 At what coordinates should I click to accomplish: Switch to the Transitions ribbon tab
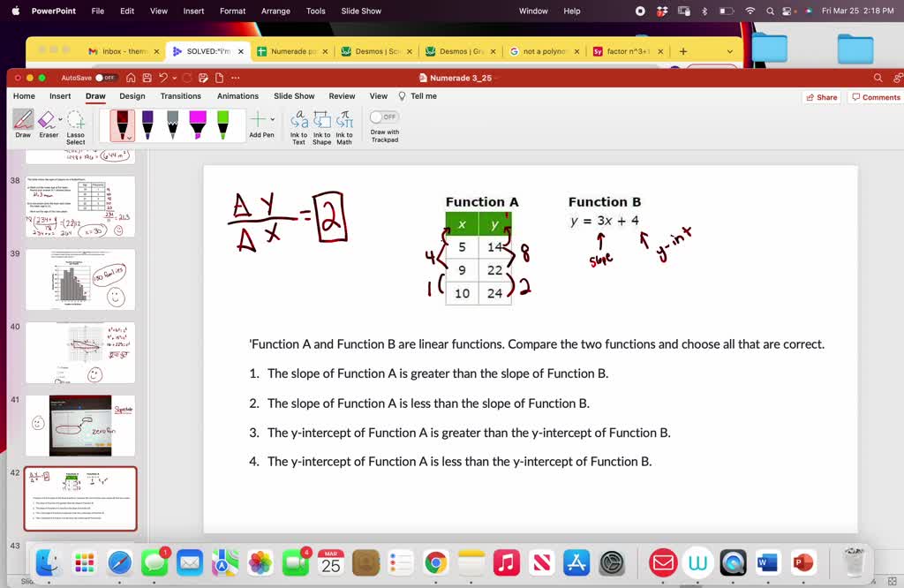coord(180,96)
